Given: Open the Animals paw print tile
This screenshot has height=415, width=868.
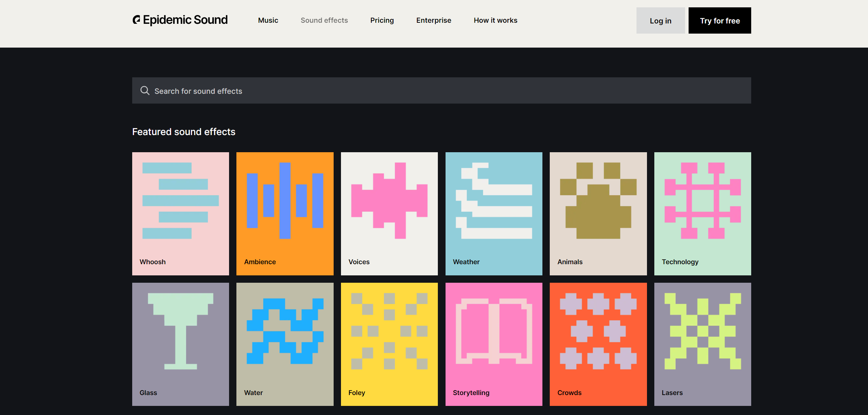Looking at the screenshot, I should [598, 213].
